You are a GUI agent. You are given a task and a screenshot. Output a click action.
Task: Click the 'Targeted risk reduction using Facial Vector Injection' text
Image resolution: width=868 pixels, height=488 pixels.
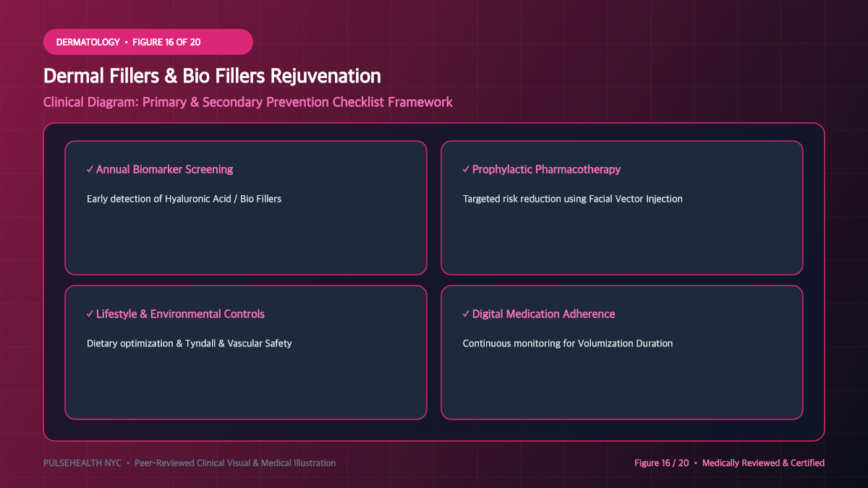(573, 199)
